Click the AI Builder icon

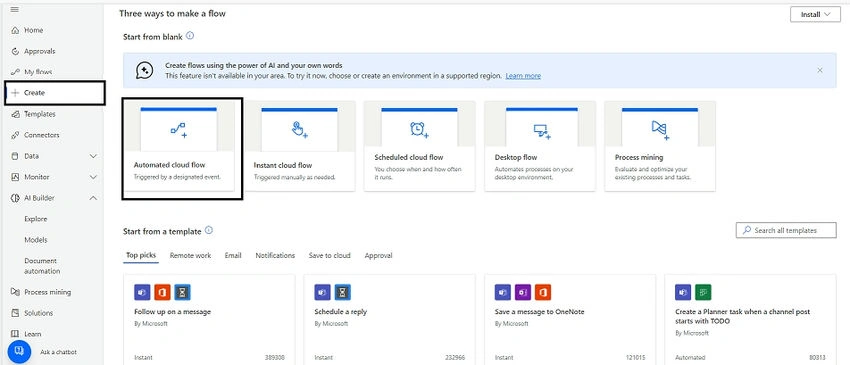15,198
